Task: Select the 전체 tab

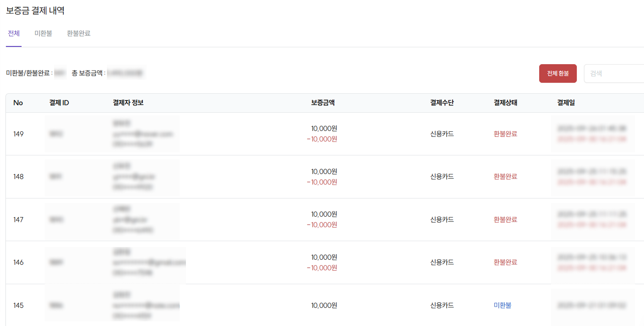Action: pyautogui.click(x=13, y=33)
